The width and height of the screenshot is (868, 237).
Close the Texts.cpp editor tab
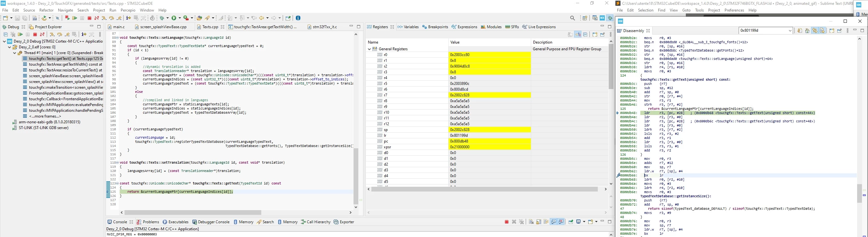click(x=223, y=27)
